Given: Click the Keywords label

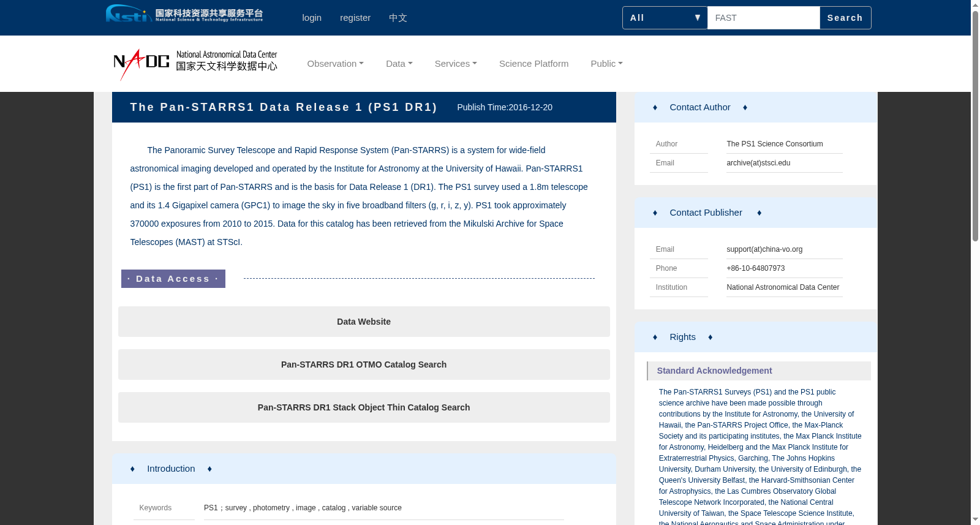Looking at the screenshot, I should click(x=156, y=508).
